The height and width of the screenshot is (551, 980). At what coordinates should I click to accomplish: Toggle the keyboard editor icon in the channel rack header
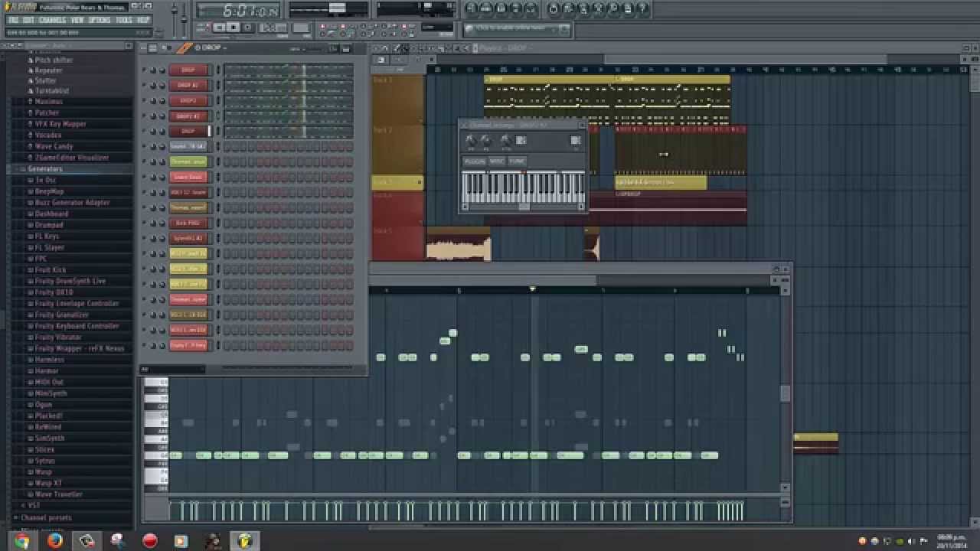(346, 48)
